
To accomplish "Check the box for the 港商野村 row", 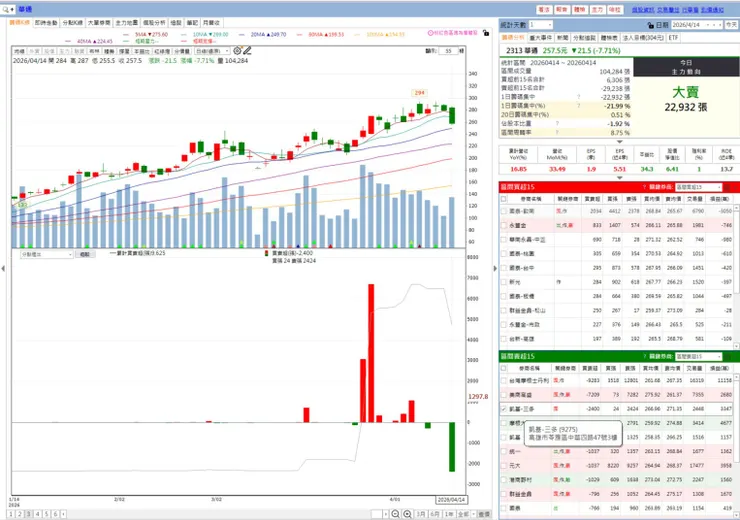I will click(504, 479).
